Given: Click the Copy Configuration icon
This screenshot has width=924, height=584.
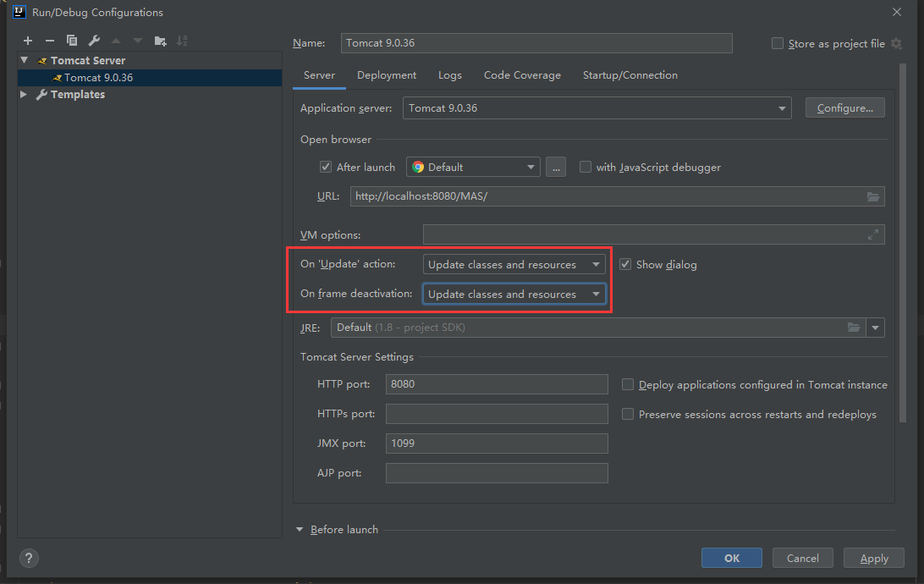Looking at the screenshot, I should point(72,41).
